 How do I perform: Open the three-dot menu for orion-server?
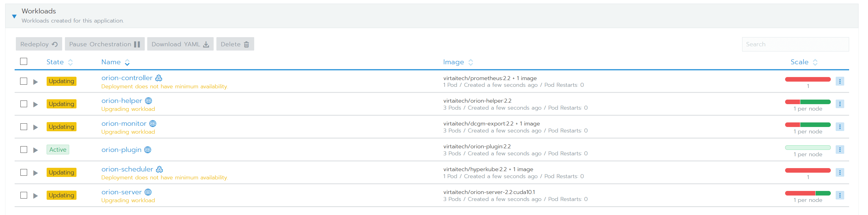pos(839,195)
